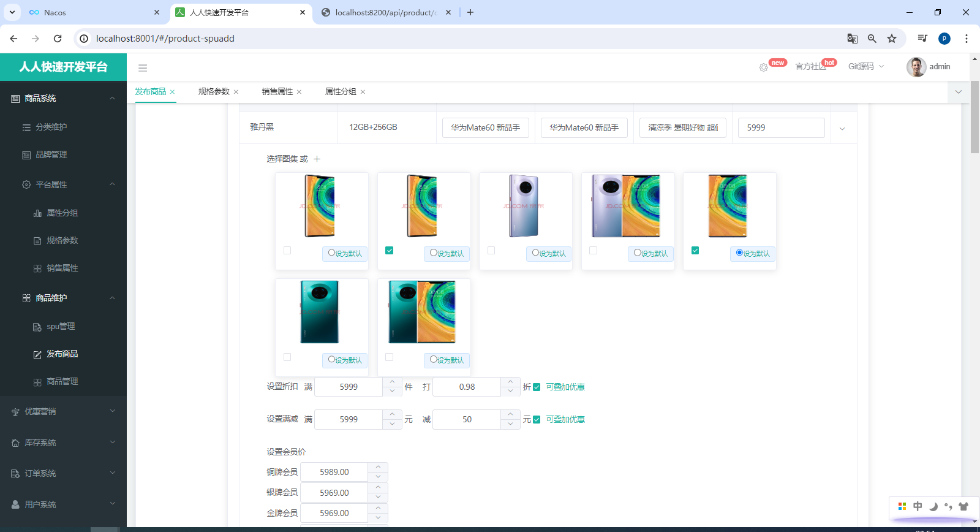
Task: Decrease 银牌会员 price with down stepper
Action: (x=378, y=498)
